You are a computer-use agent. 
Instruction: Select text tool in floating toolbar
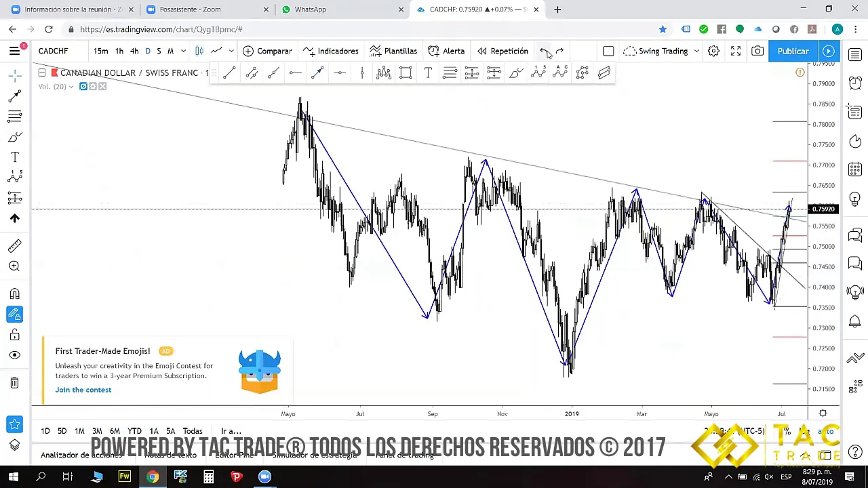point(428,73)
